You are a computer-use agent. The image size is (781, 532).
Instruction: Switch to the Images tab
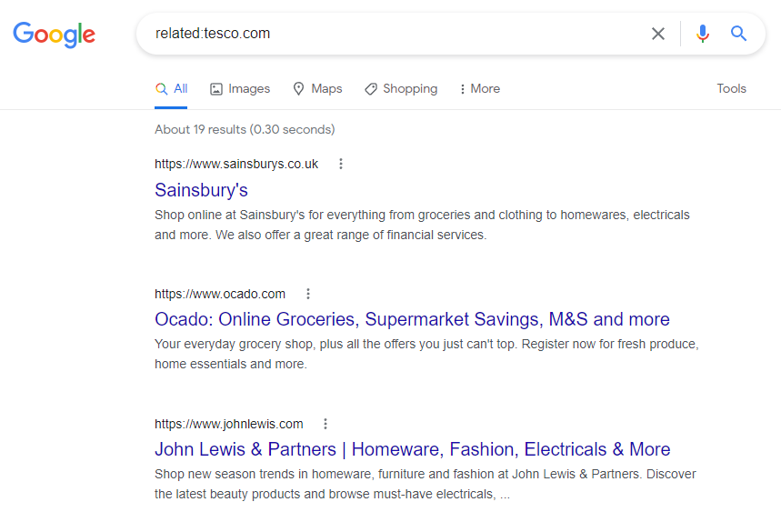tap(240, 89)
